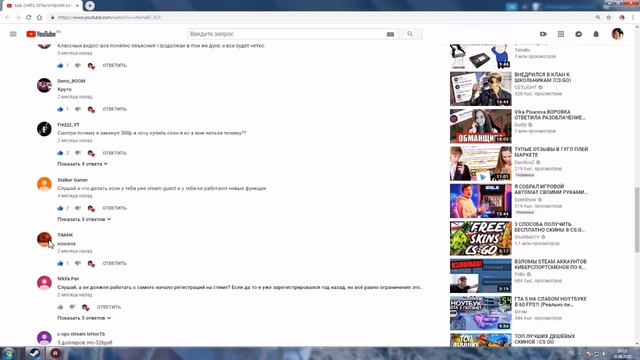Open the Windows Start button

9,353
